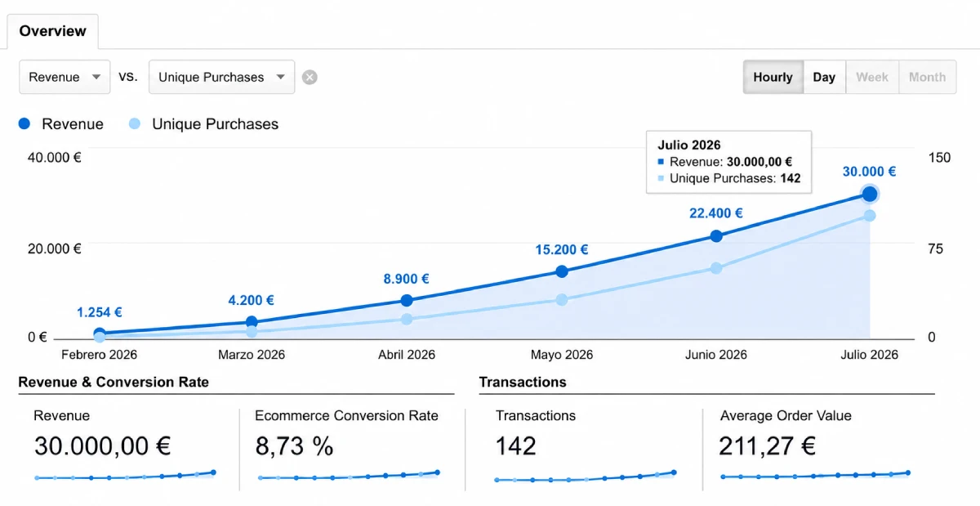The image size is (980, 506).
Task: Click the Marzo 2026 axis label
Action: tap(252, 355)
